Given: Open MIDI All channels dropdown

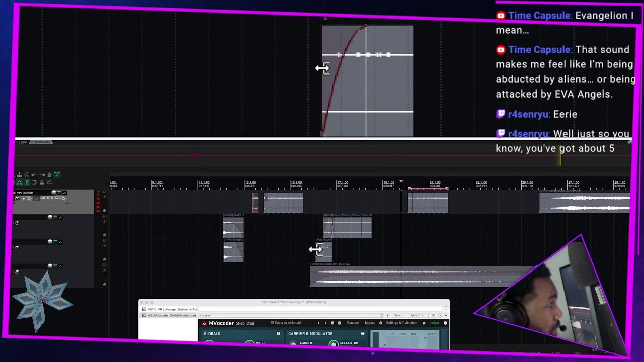Looking at the screenshot, I should [53, 199].
